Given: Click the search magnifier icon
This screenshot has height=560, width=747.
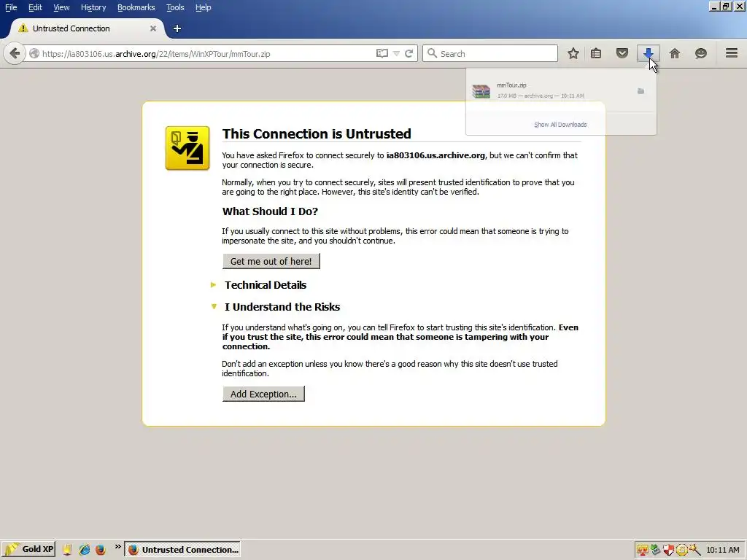Looking at the screenshot, I should coord(432,53).
